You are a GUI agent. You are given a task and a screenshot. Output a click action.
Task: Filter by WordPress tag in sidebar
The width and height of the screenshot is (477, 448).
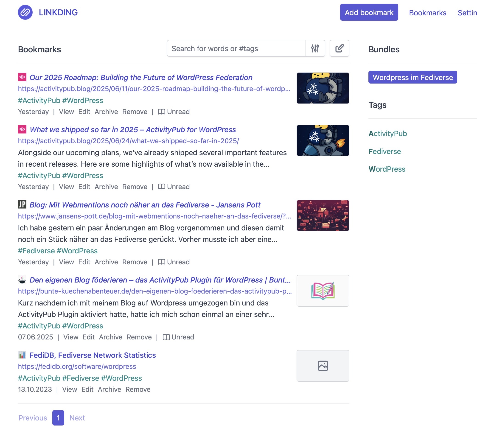point(387,169)
